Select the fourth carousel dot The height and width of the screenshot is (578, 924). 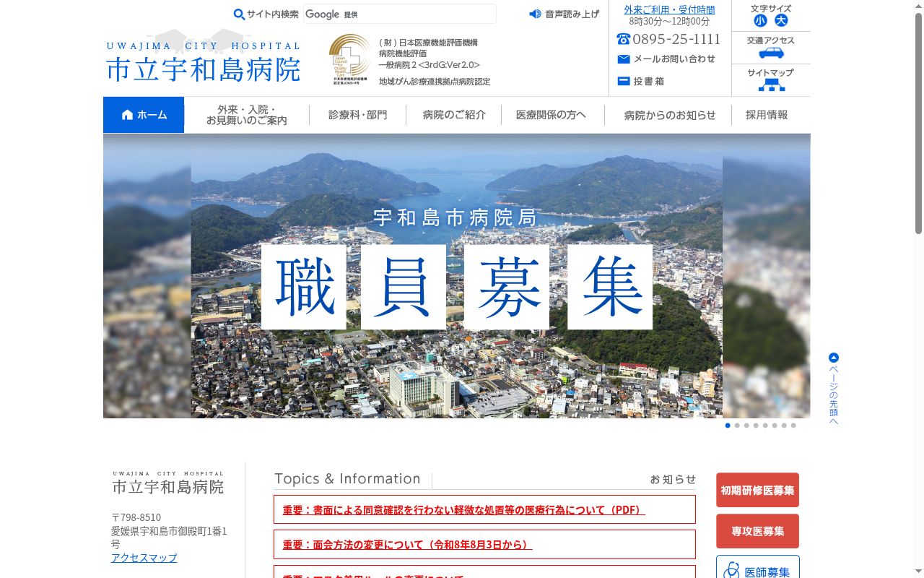(756, 426)
